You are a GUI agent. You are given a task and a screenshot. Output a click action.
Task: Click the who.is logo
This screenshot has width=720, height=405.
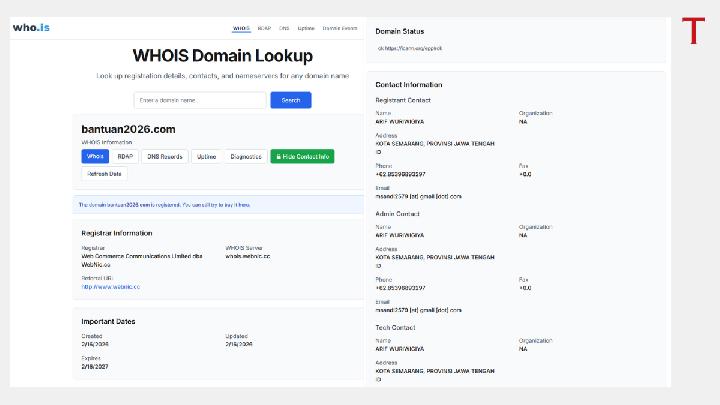pyautogui.click(x=31, y=27)
